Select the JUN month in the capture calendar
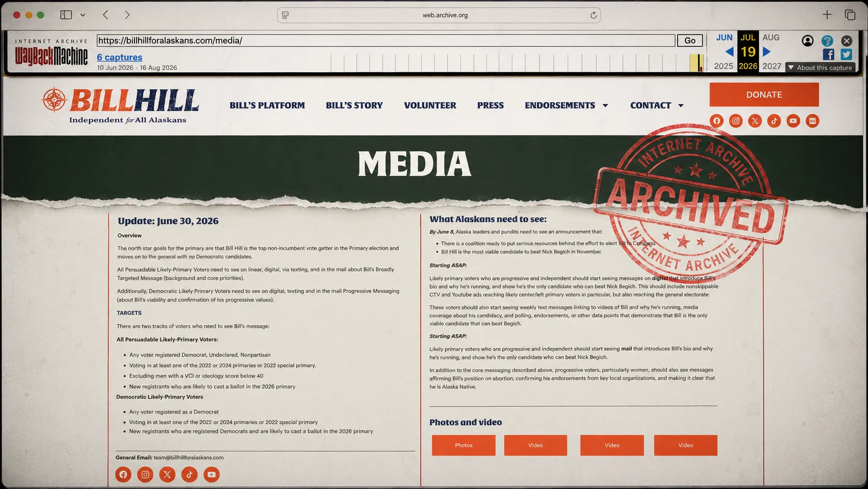868x489 pixels. 724,37
